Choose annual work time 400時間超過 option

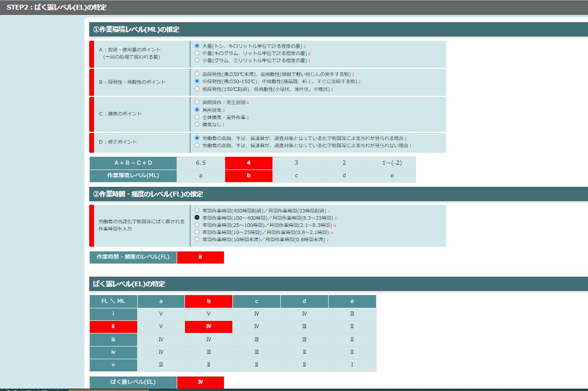pyautogui.click(x=197, y=211)
